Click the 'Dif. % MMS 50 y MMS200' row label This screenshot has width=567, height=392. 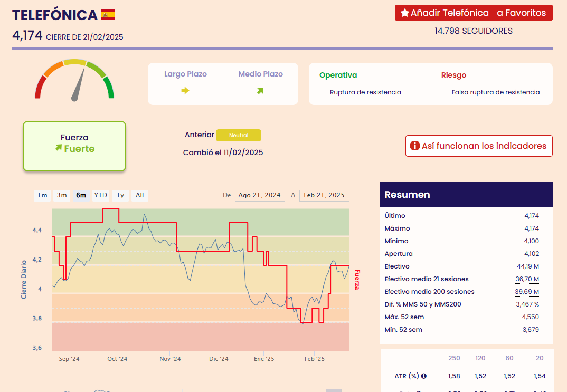pyautogui.click(x=423, y=304)
